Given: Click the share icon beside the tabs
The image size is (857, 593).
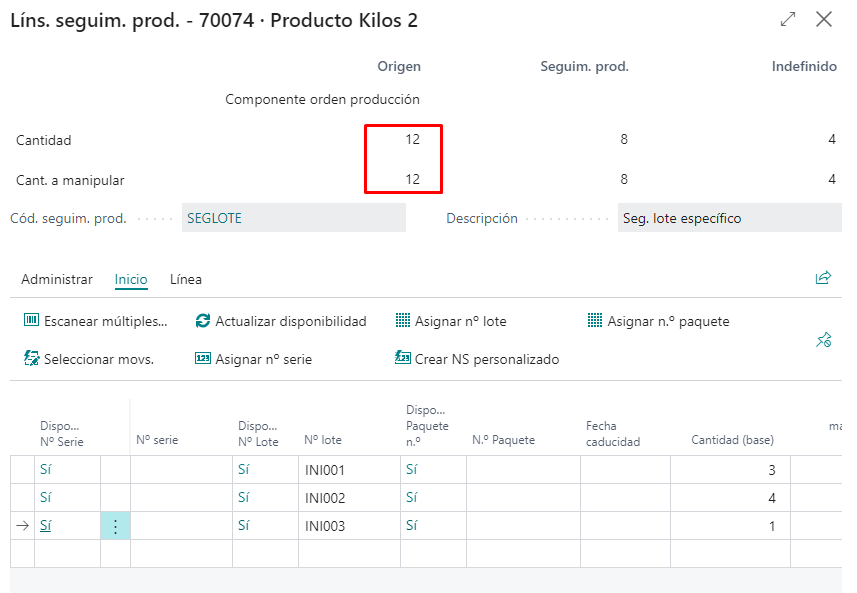Looking at the screenshot, I should 823,279.
